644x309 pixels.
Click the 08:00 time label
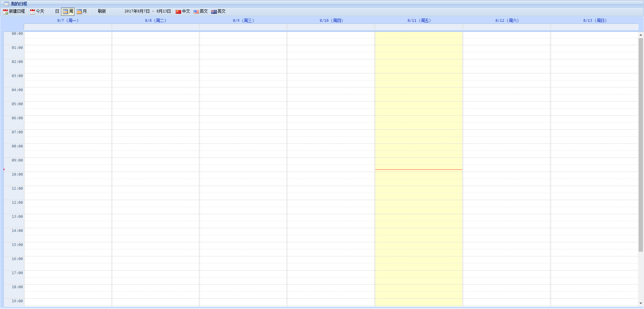pyautogui.click(x=17, y=146)
